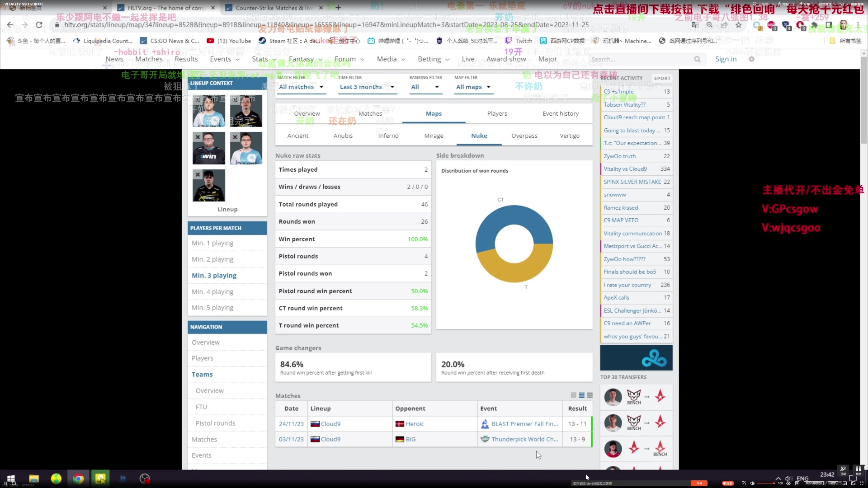Select Min. 5 playing filter
This screenshot has width=868, height=488.
click(x=227, y=308)
